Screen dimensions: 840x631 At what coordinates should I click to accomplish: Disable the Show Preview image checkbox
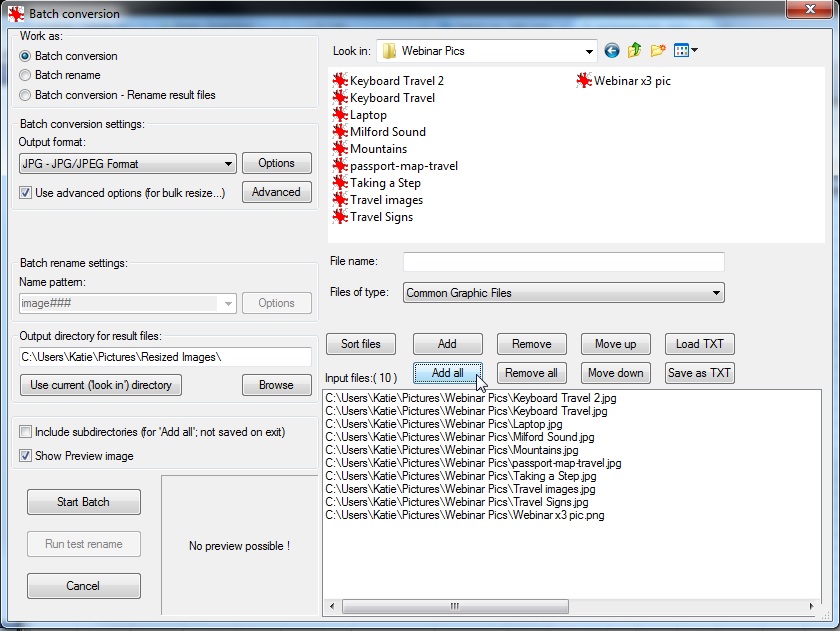pyautogui.click(x=26, y=456)
